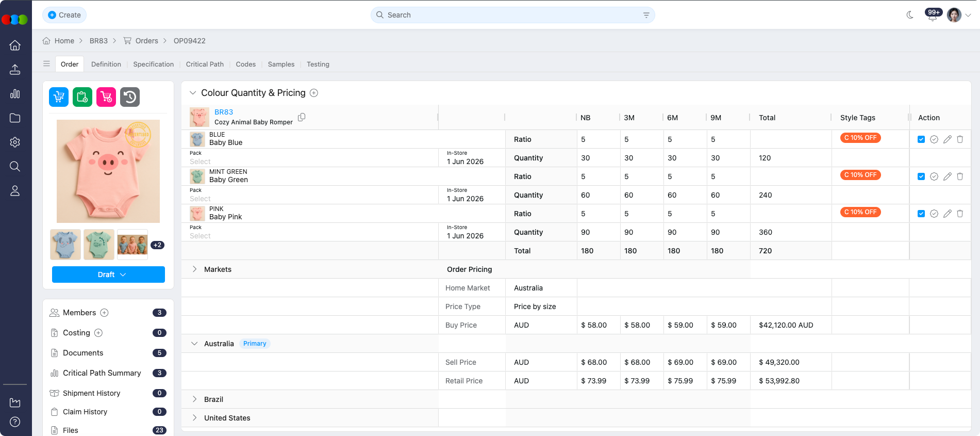Viewport: 980px width, 436px height.
Task: Toggle the Baby Pink row checkbox
Action: point(921,214)
